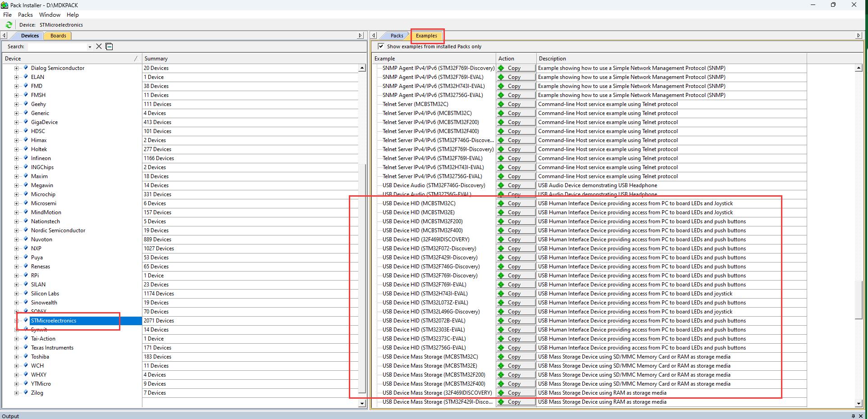Click the left tab-scroll arrow of the Devices pane
Screen dimensions: 868x419
4,36
